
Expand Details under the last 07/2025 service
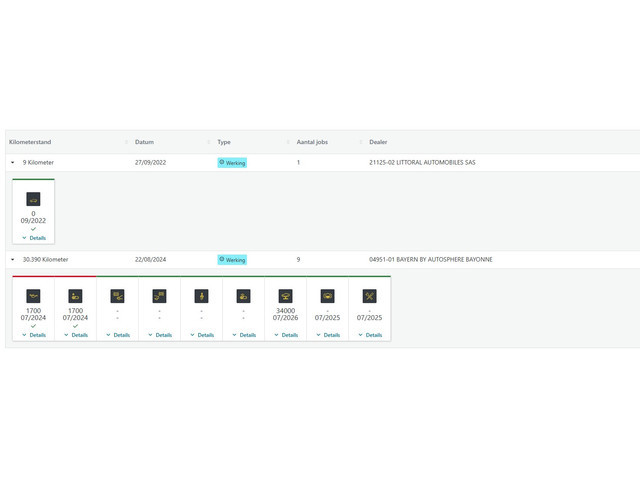[369, 335]
